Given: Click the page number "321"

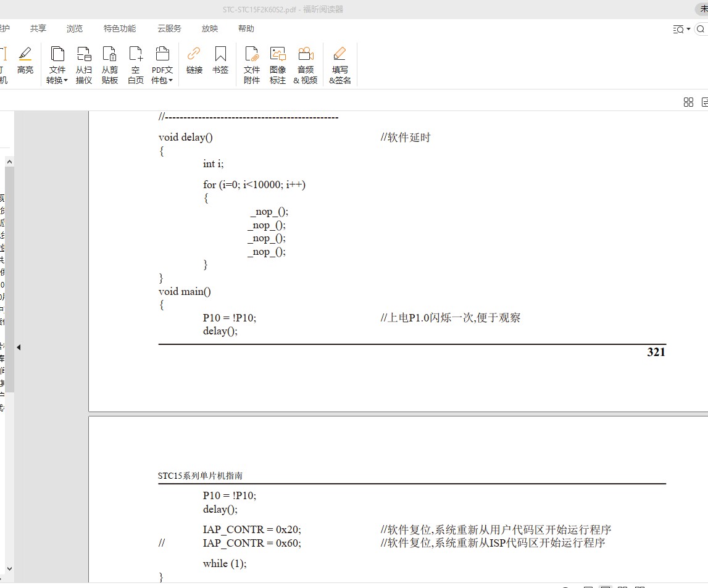Looking at the screenshot, I should [656, 352].
